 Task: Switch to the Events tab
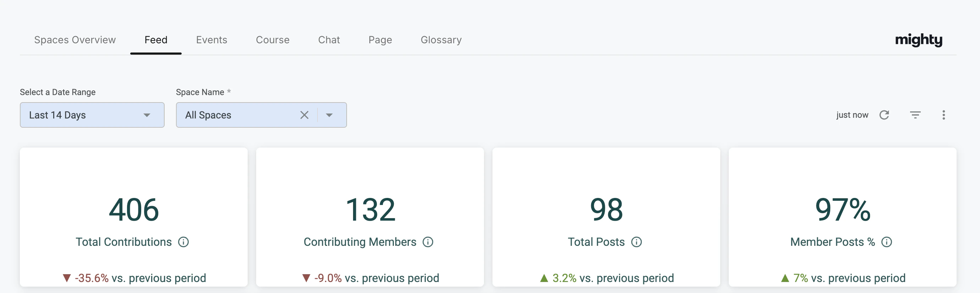tap(211, 40)
